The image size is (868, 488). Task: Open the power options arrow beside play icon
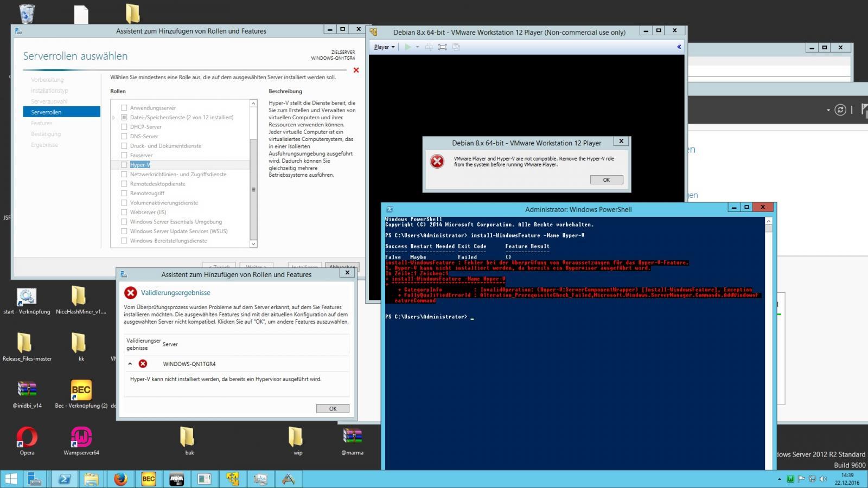click(417, 47)
